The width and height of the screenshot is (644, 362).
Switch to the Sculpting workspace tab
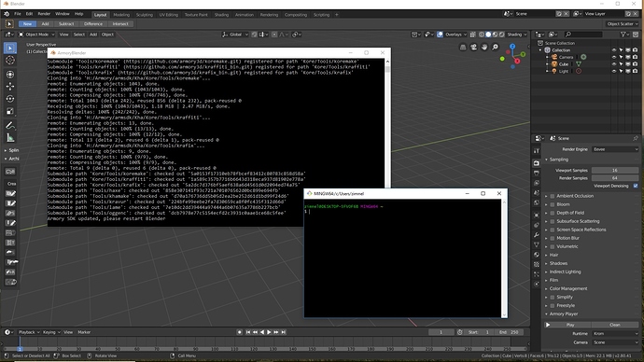(145, 15)
